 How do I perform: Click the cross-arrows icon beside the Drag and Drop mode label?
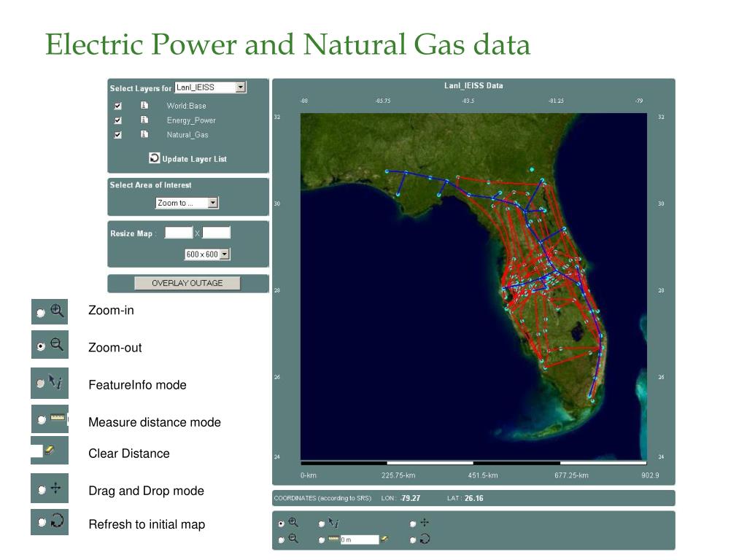tap(55, 488)
